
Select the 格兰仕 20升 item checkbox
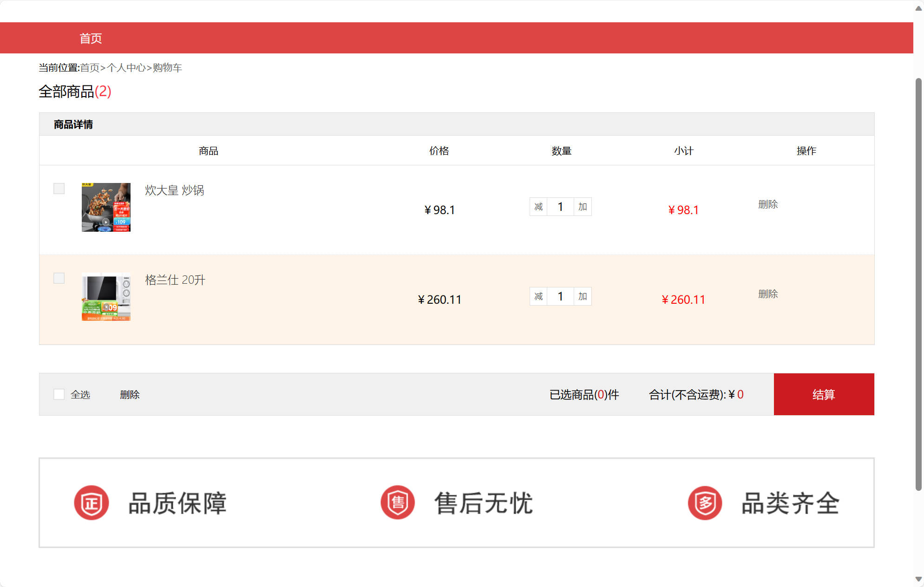59,278
